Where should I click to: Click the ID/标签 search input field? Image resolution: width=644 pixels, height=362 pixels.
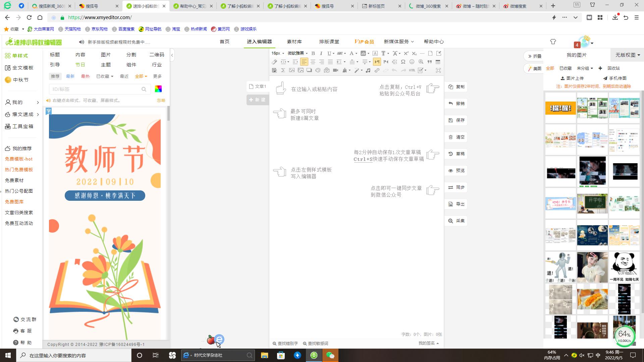coord(96,89)
